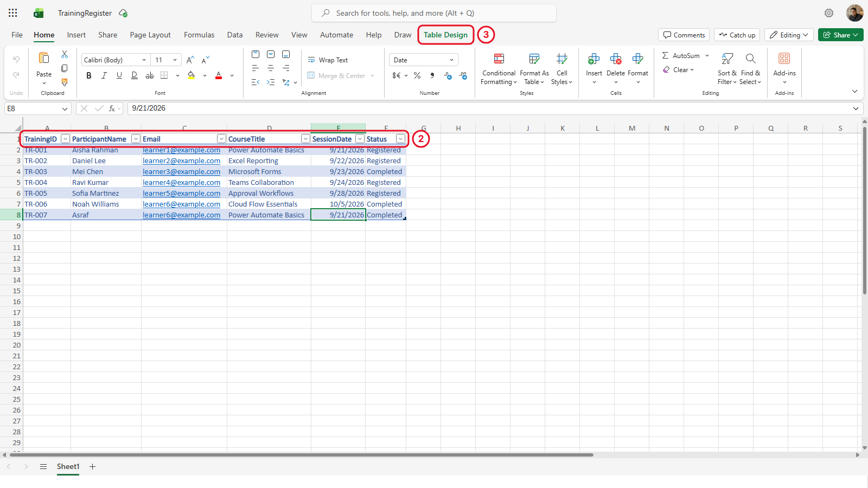Click the Copy icon in Clipboard group
868x488 pixels.
point(65,68)
